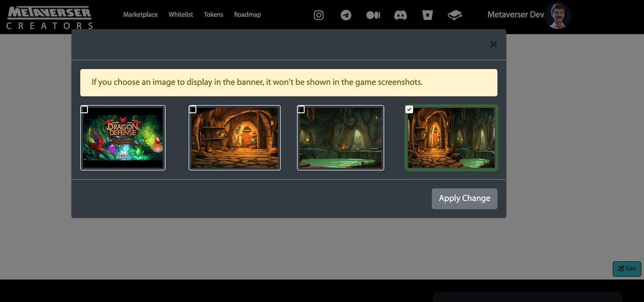The width and height of the screenshot is (644, 302).
Task: Click the Metaverser Dev profile avatar
Action: [558, 15]
